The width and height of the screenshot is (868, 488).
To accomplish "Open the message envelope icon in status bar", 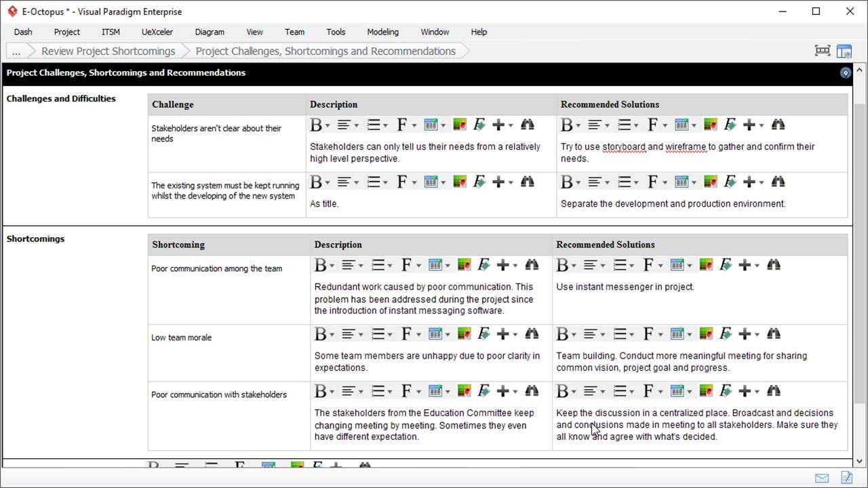I will (822, 478).
